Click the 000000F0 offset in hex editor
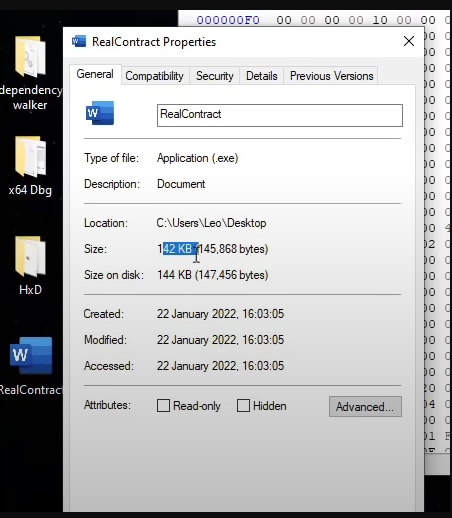 click(x=228, y=20)
